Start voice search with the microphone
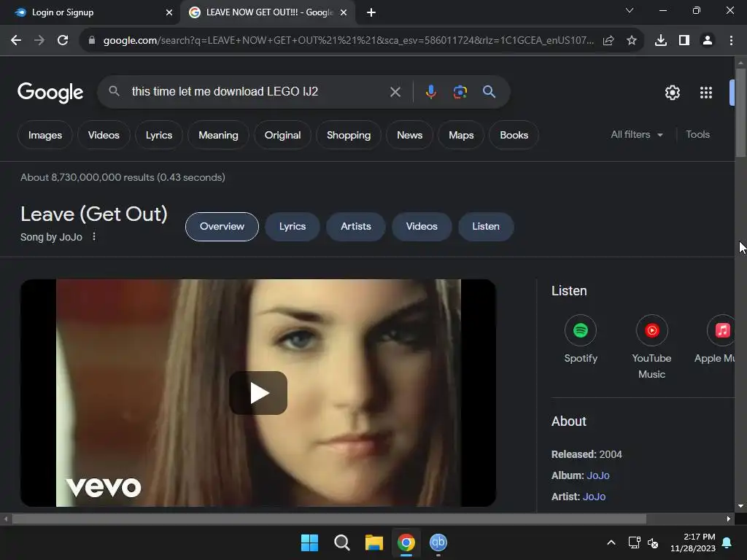Viewport: 747px width, 560px height. pos(430,92)
